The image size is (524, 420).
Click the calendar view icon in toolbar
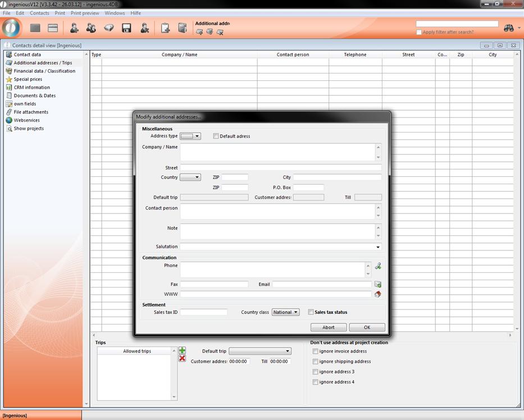53,28
